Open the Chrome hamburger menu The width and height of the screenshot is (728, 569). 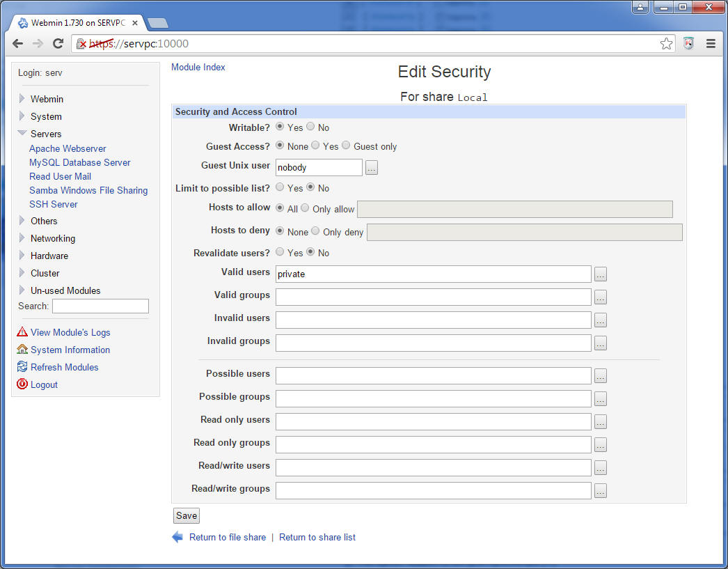pyautogui.click(x=711, y=44)
